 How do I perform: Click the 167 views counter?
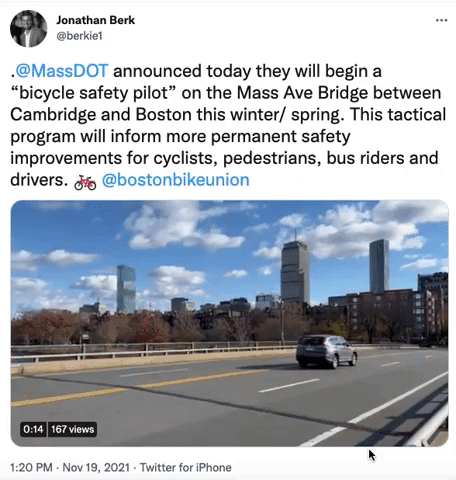pos(72,429)
